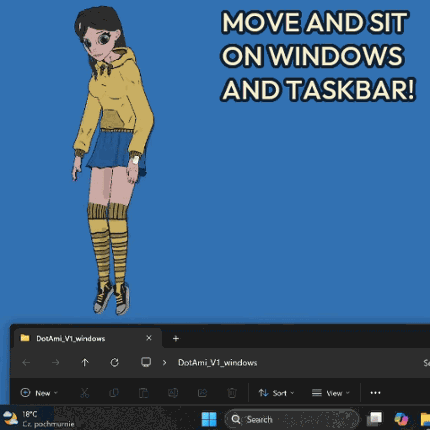Click DotAmi_V1_windows in the address path
The width and height of the screenshot is (430, 430).
click(217, 363)
